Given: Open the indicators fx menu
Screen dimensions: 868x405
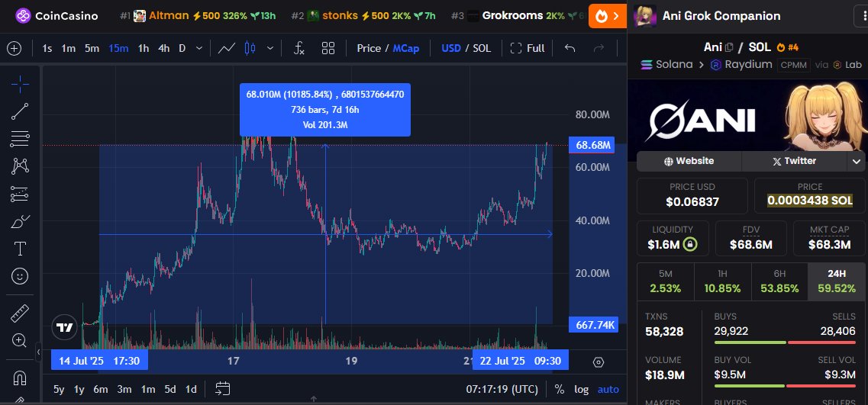Looking at the screenshot, I should 299,48.
